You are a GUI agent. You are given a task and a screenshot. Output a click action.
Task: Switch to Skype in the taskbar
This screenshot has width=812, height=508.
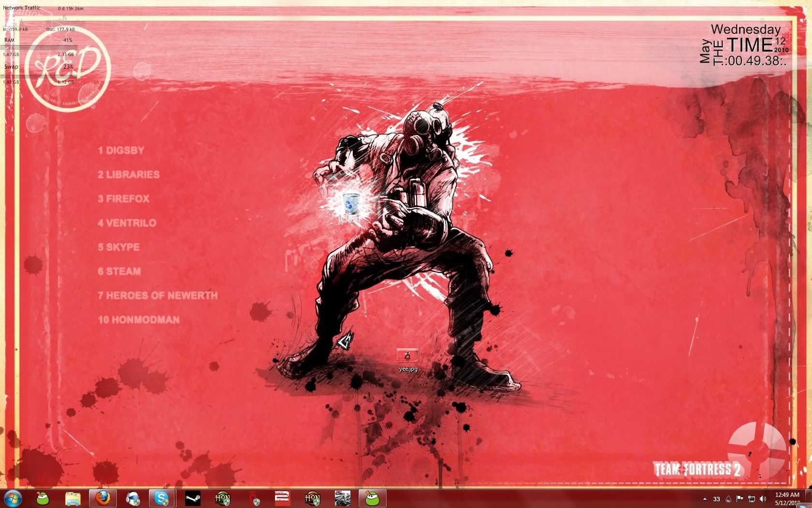(161, 498)
